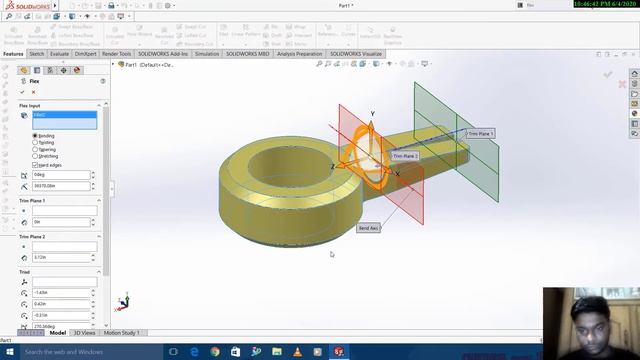Switch to the SOLIDWORKS MBD tab
The width and height of the screenshot is (640, 360).
(248, 54)
